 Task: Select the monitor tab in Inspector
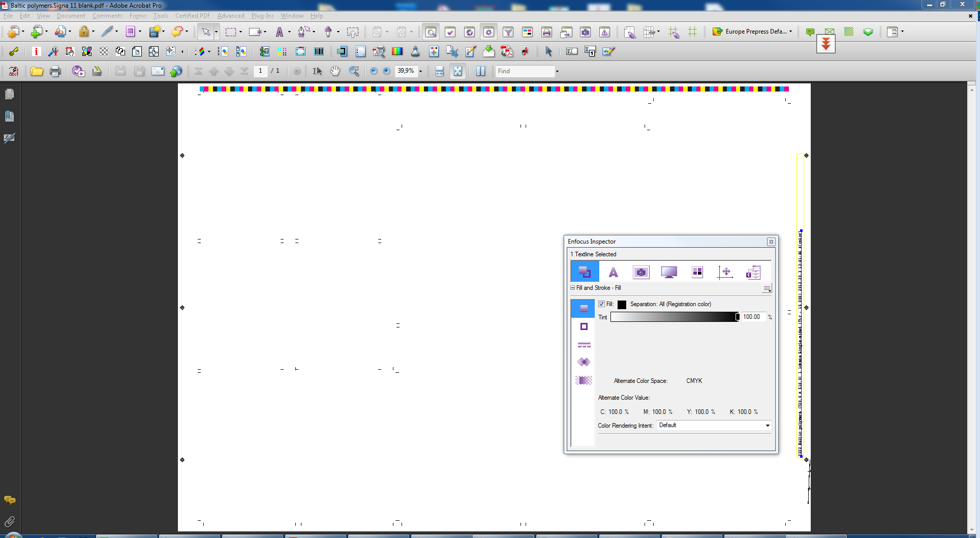(x=669, y=272)
